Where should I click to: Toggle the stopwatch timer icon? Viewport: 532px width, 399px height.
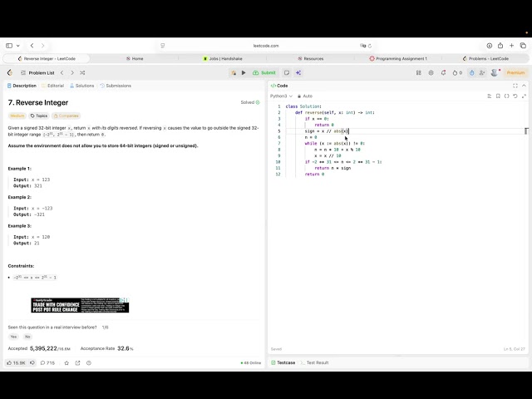[x=471, y=72]
